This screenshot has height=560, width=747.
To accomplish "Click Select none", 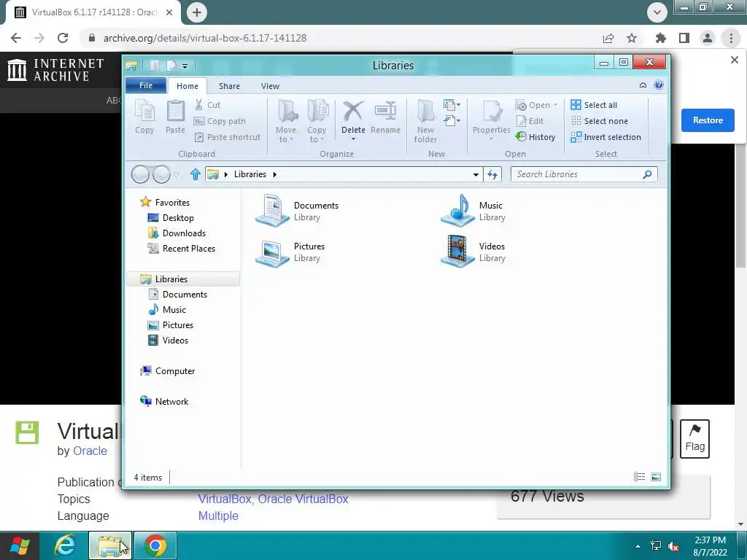I will point(600,121).
